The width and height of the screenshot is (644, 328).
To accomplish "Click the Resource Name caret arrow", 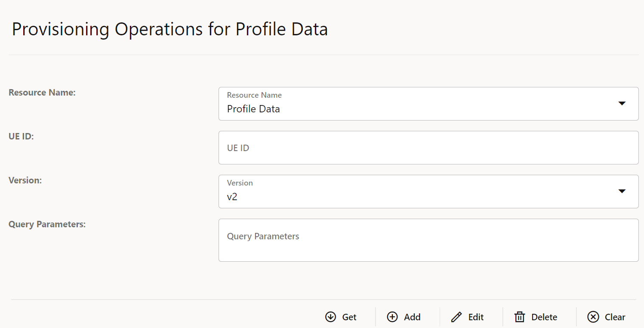I will 622,103.
